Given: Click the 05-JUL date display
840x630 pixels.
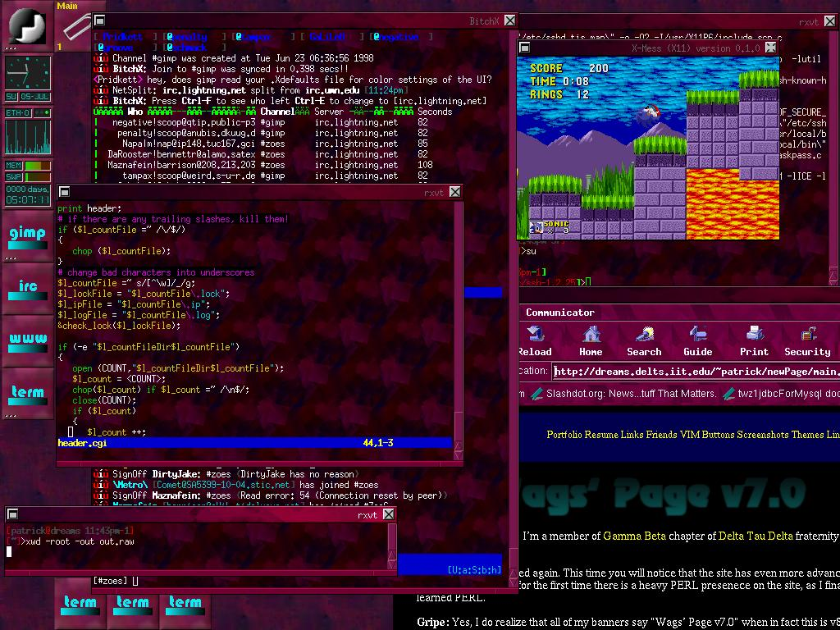Looking at the screenshot, I should [x=35, y=97].
